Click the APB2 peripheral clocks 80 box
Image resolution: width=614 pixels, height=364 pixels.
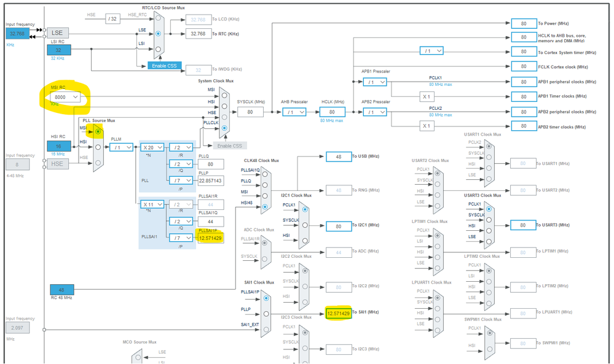click(524, 112)
